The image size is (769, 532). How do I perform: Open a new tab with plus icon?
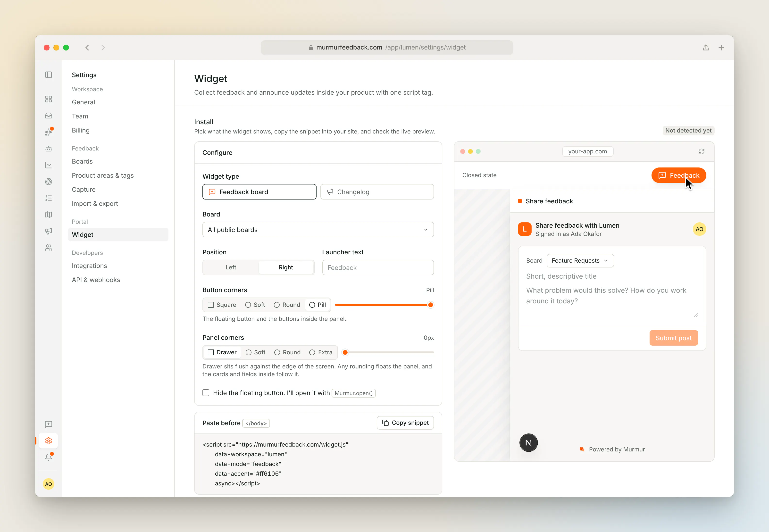721,48
